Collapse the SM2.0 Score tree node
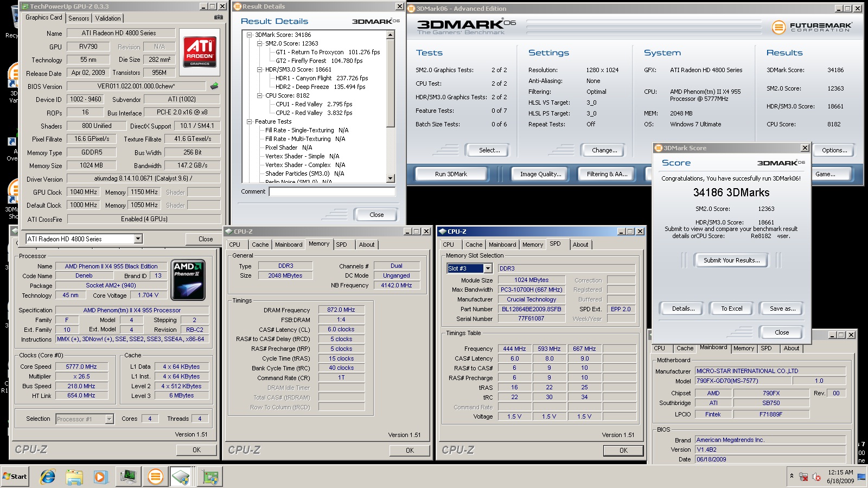The image size is (868, 488). point(260,43)
